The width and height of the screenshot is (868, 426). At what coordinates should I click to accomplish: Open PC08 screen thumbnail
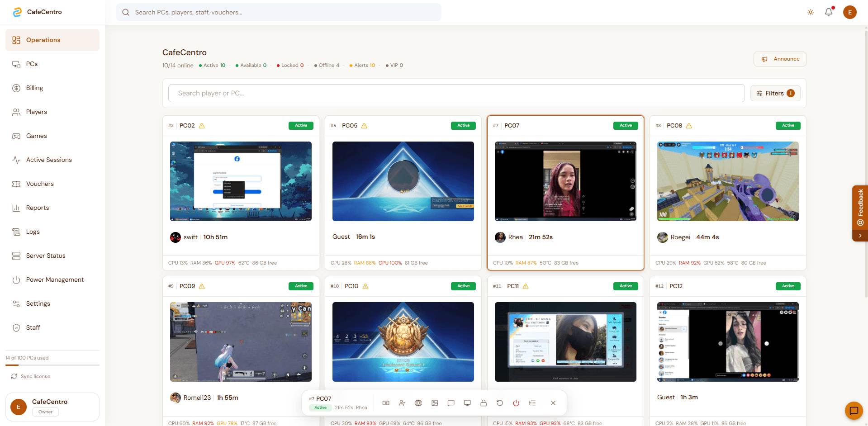click(728, 181)
